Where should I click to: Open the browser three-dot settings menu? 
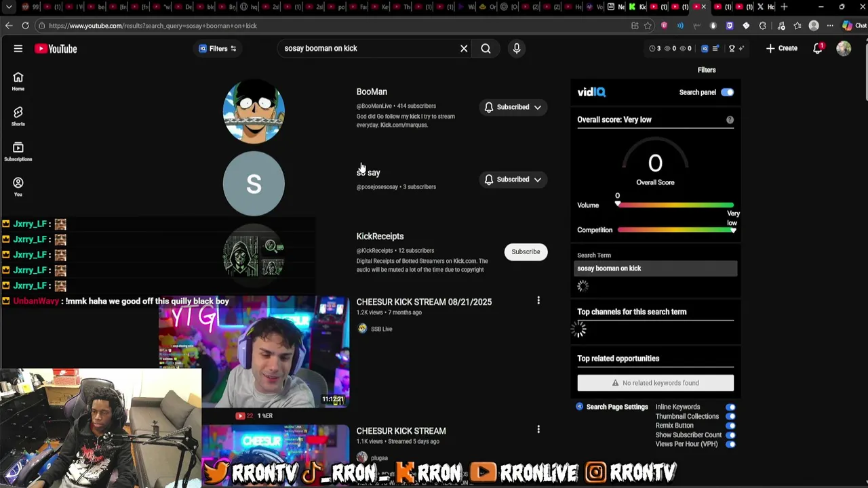point(830,26)
